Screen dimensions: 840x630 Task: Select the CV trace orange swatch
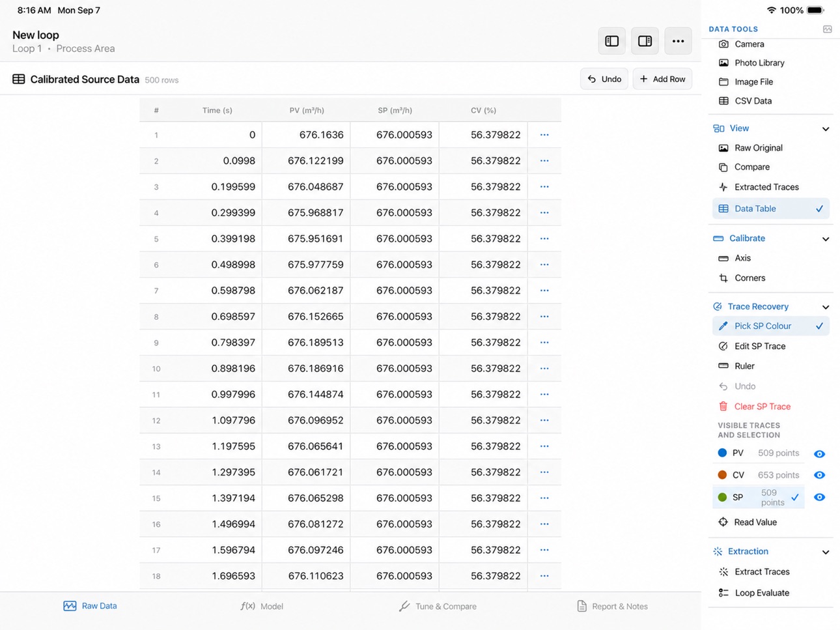click(722, 475)
